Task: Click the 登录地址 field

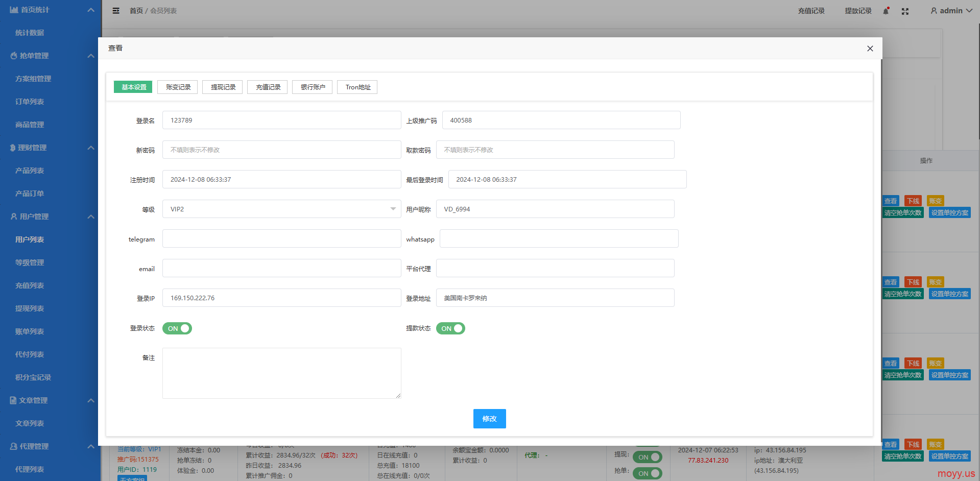Action: 555,298
